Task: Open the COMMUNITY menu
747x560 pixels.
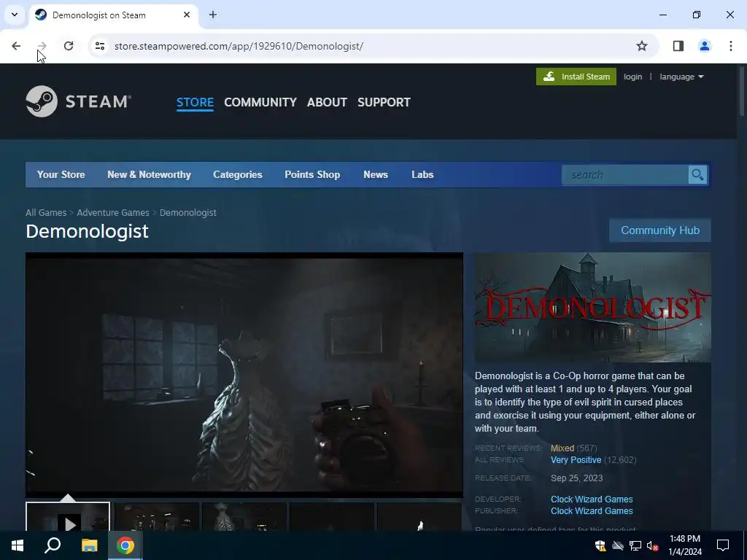Action: pos(260,102)
